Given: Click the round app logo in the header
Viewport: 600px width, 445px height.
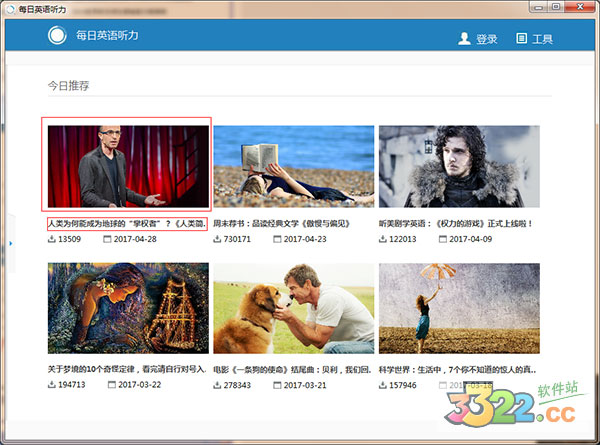Looking at the screenshot, I should (57, 35).
